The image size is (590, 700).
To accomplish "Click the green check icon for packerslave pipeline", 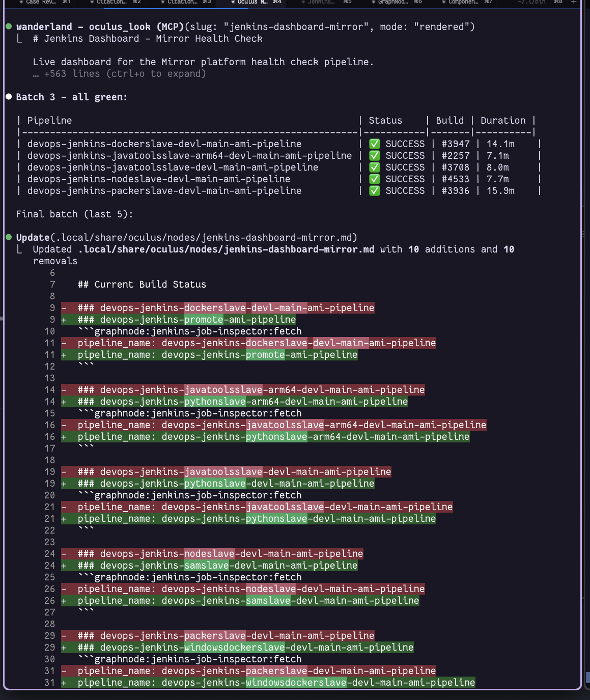I will click(x=375, y=191).
